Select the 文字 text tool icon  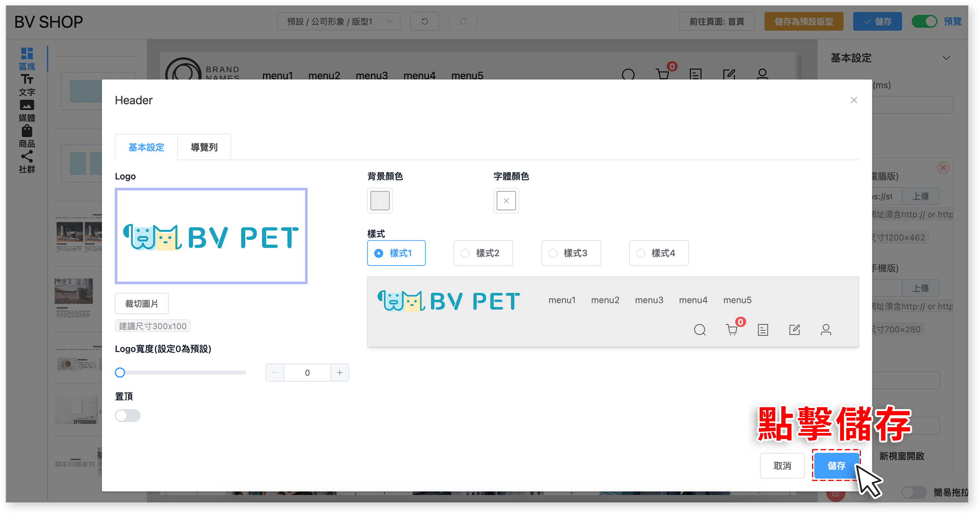(27, 85)
